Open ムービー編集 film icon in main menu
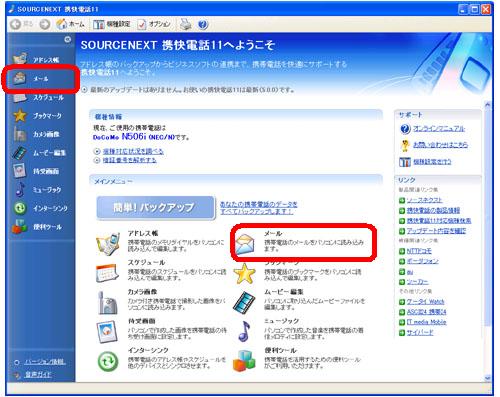The height and width of the screenshot is (397, 500). (244, 302)
